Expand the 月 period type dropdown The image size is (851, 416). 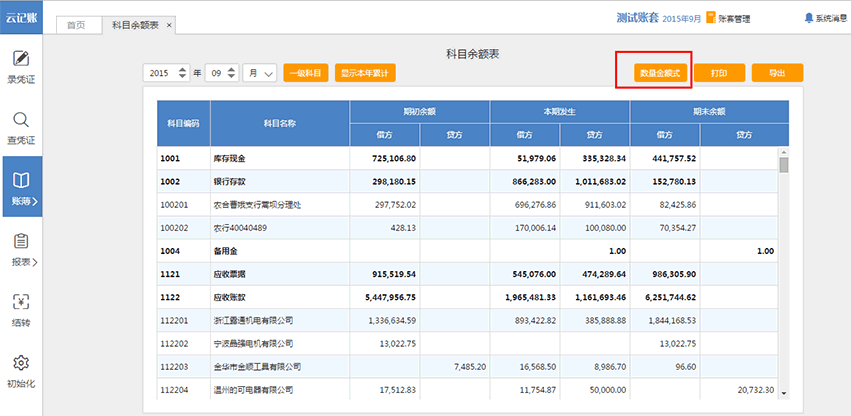(x=260, y=73)
